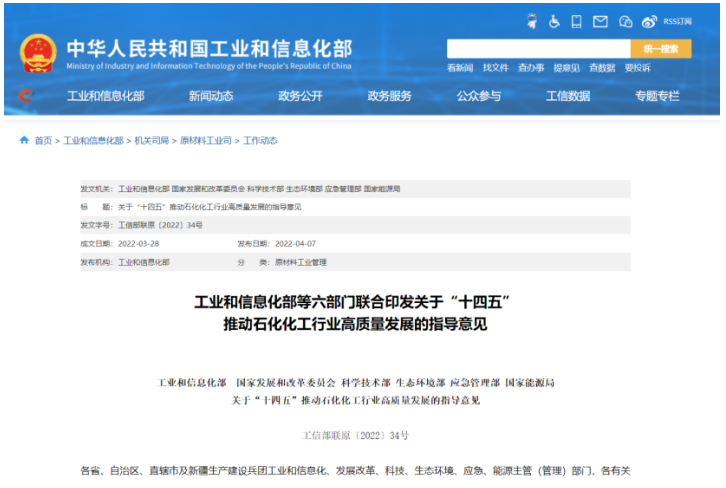This screenshot has height=488, width=726.
Task: Click the document number 工信部联原〔2022〕34号 in the table
Action: tap(160, 225)
